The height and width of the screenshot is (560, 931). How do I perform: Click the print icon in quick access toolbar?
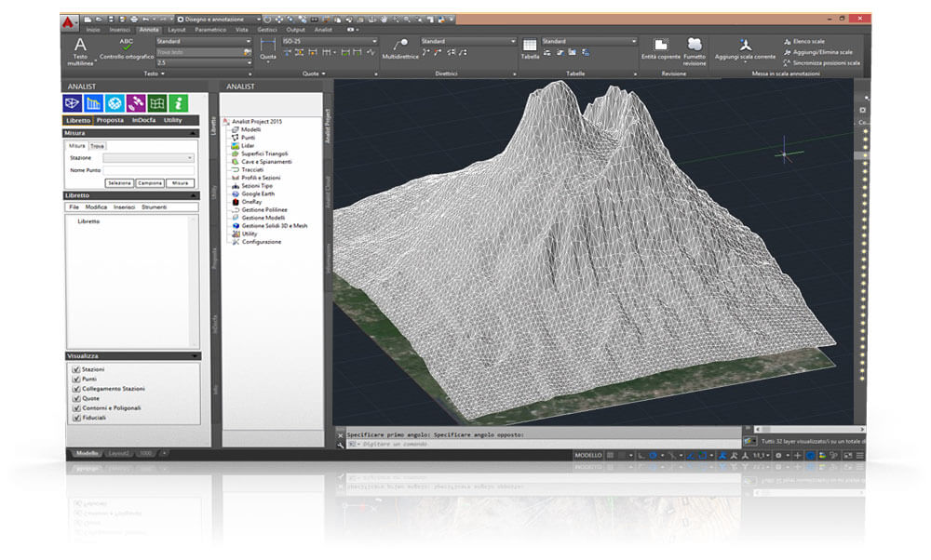[x=133, y=20]
